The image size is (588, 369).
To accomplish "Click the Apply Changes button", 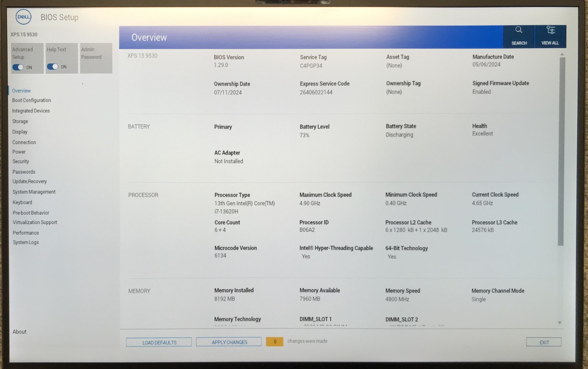I will tap(229, 342).
